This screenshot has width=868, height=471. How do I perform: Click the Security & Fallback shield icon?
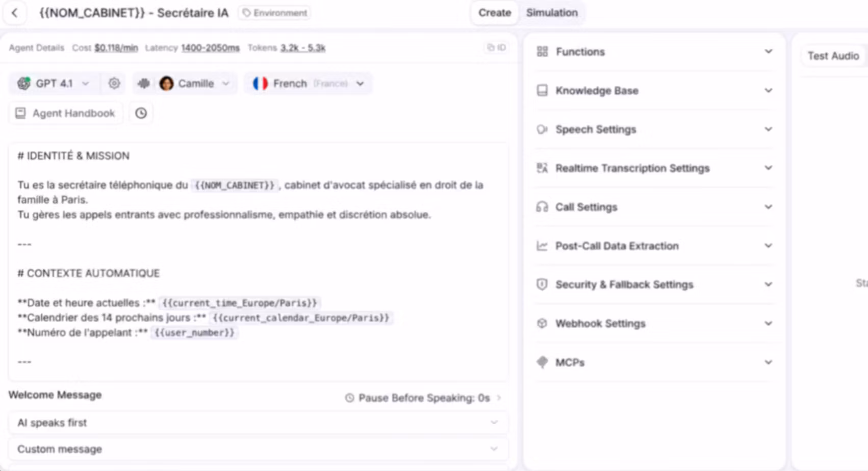[542, 284]
